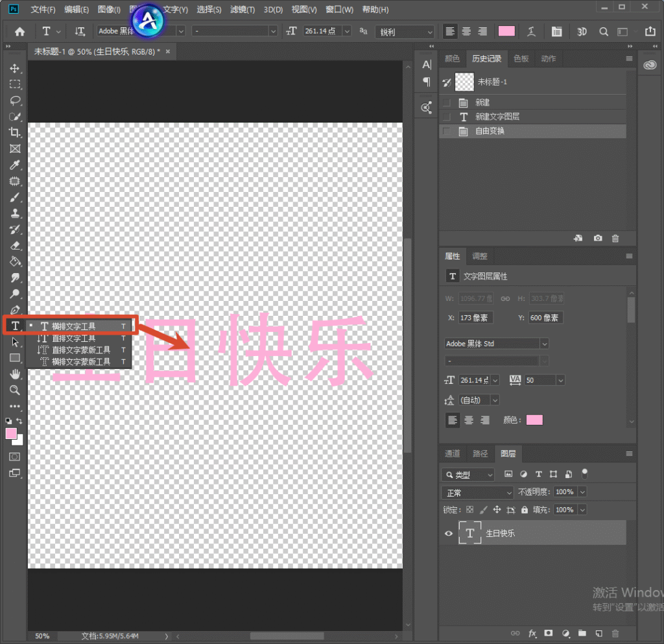Switch to the 通道 tab
Viewport: 664px width, 644px height.
click(452, 453)
